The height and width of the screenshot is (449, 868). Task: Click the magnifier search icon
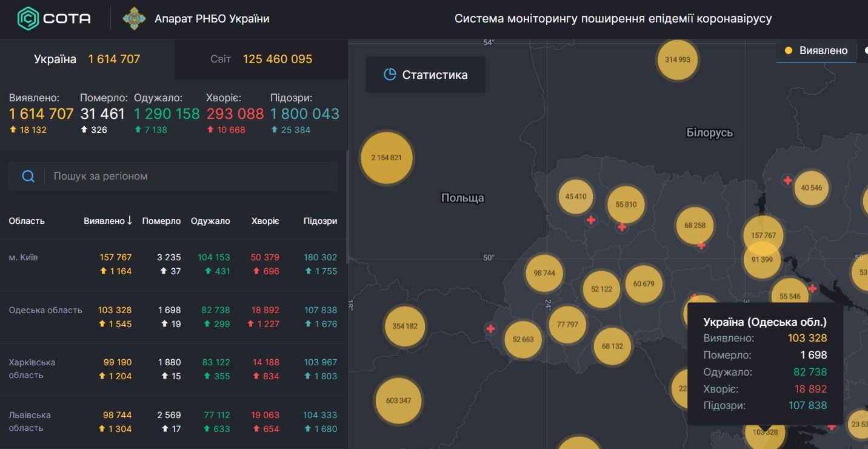[28, 176]
